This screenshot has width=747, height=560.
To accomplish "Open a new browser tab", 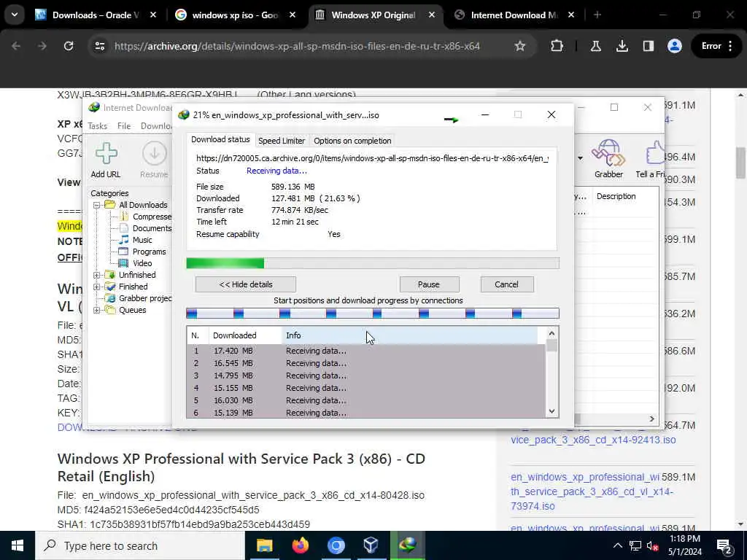I will point(597,15).
